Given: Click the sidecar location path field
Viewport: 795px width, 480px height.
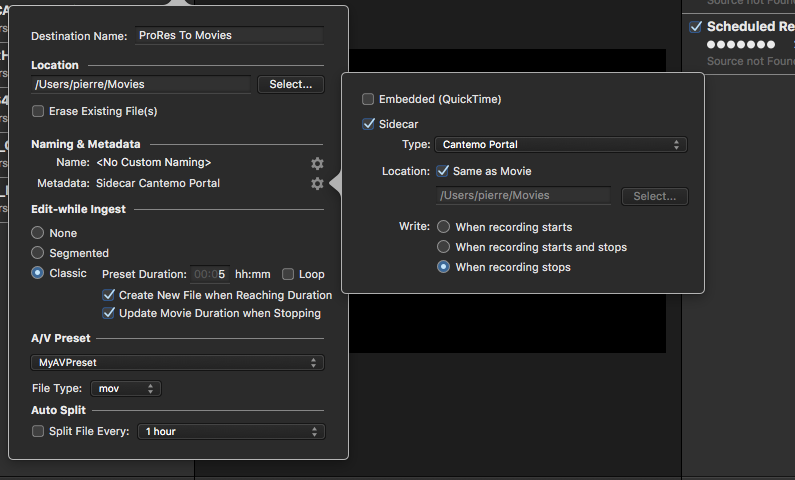Looking at the screenshot, I should point(523,196).
